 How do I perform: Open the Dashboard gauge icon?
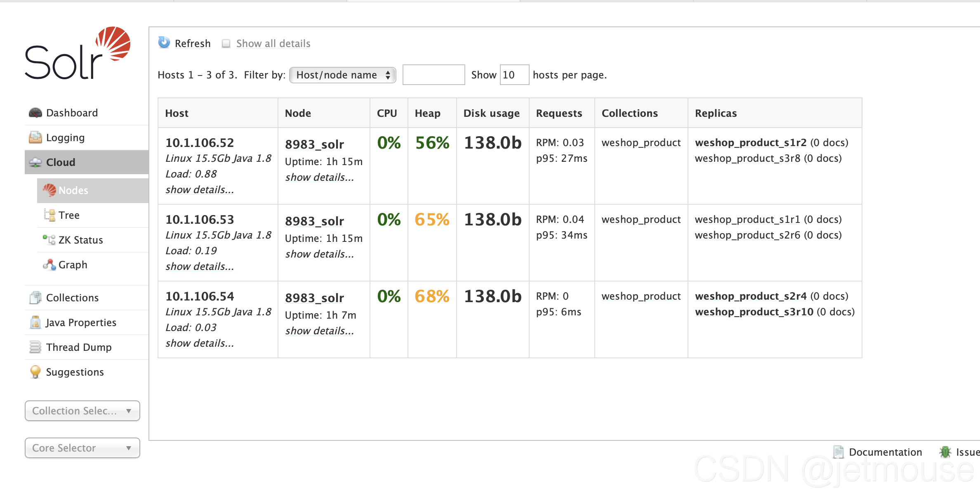(35, 113)
